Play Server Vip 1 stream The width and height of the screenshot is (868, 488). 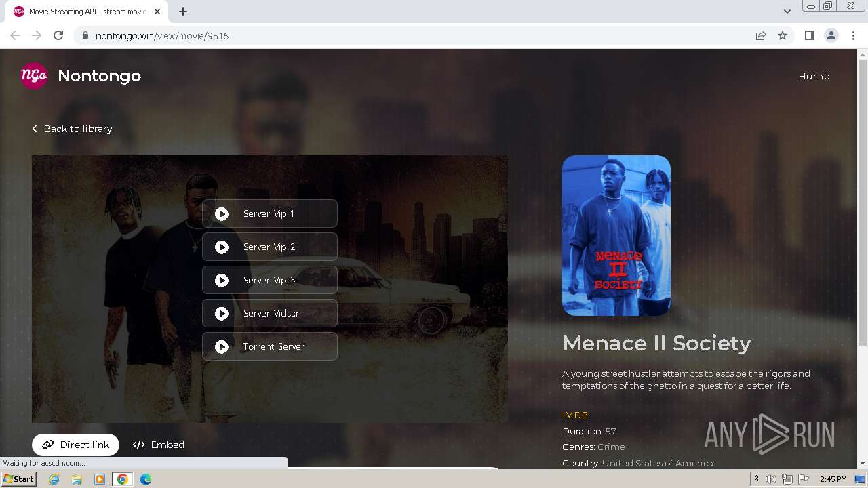270,213
